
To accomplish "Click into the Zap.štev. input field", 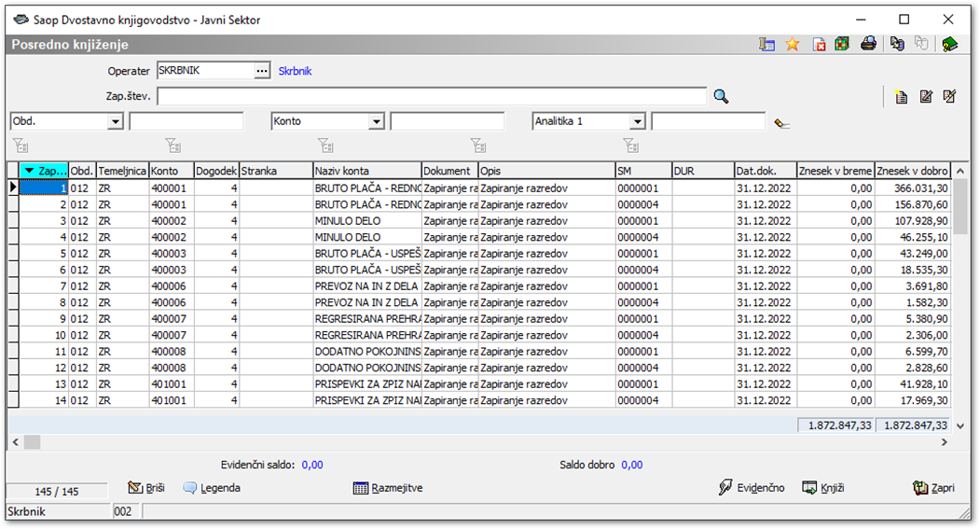I will (431, 96).
